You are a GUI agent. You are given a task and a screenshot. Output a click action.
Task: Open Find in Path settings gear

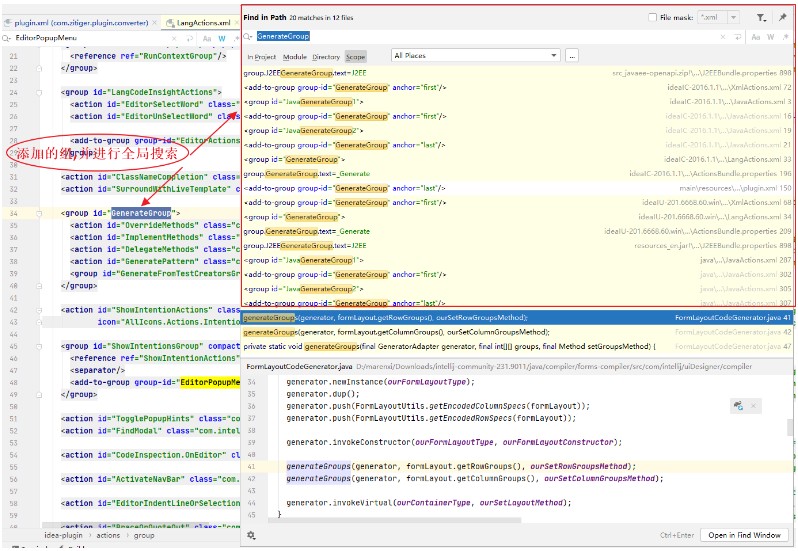tap(251, 535)
